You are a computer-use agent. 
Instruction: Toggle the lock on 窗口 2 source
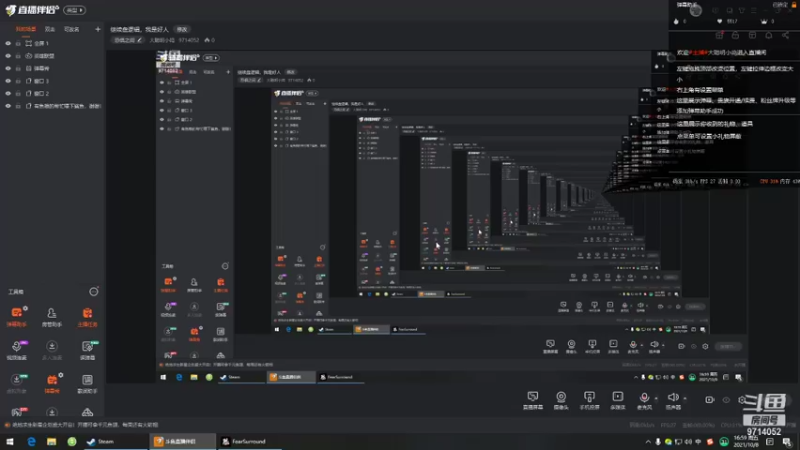coord(18,93)
